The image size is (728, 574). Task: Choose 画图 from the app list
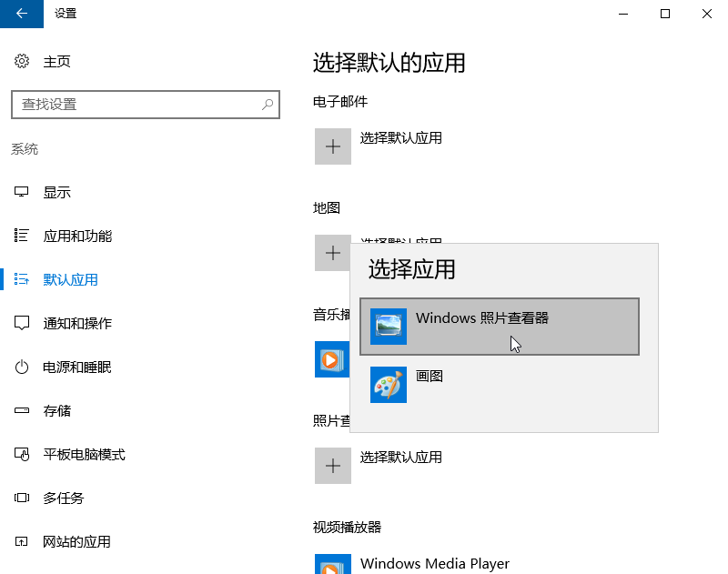click(429, 376)
